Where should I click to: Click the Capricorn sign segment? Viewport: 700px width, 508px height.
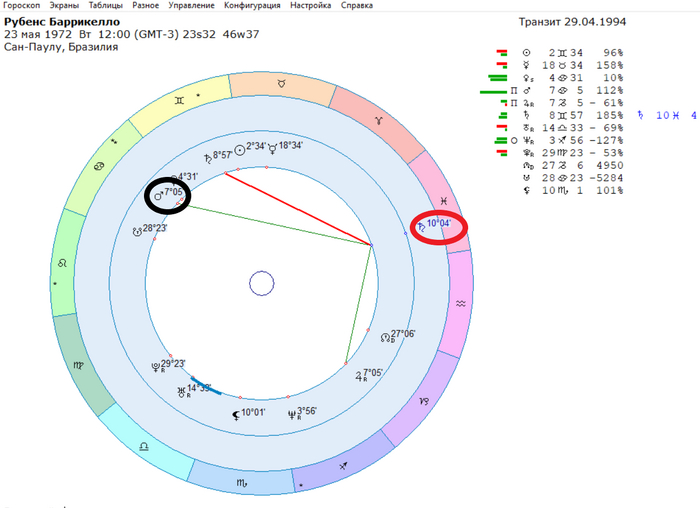pyautogui.click(x=423, y=401)
